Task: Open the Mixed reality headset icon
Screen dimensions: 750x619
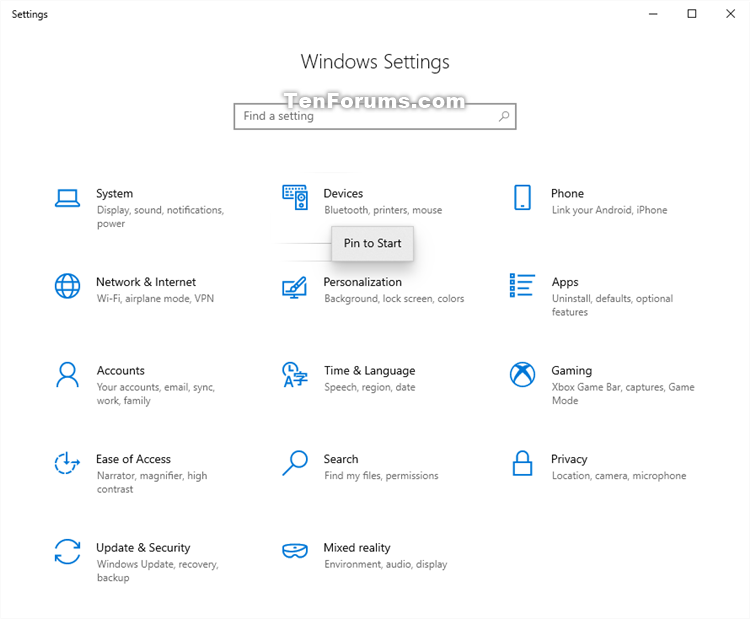Action: tap(295, 551)
